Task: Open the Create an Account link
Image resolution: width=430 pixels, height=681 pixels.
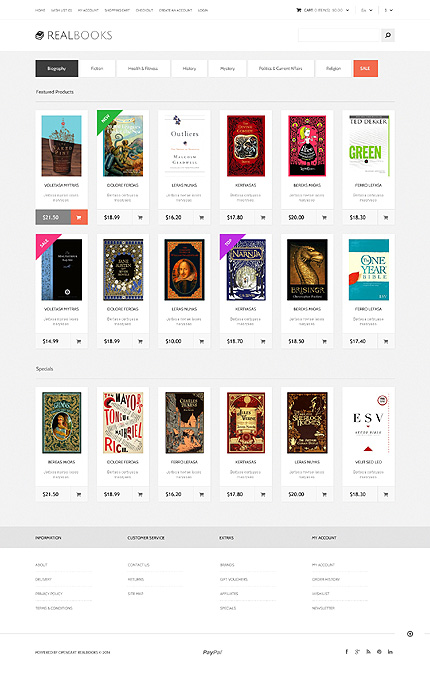Action: (175, 10)
